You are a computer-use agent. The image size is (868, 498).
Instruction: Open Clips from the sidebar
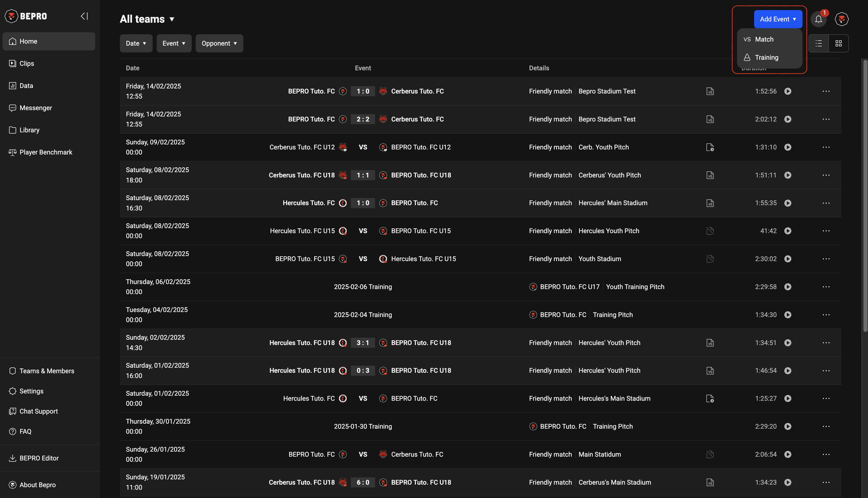coord(27,64)
